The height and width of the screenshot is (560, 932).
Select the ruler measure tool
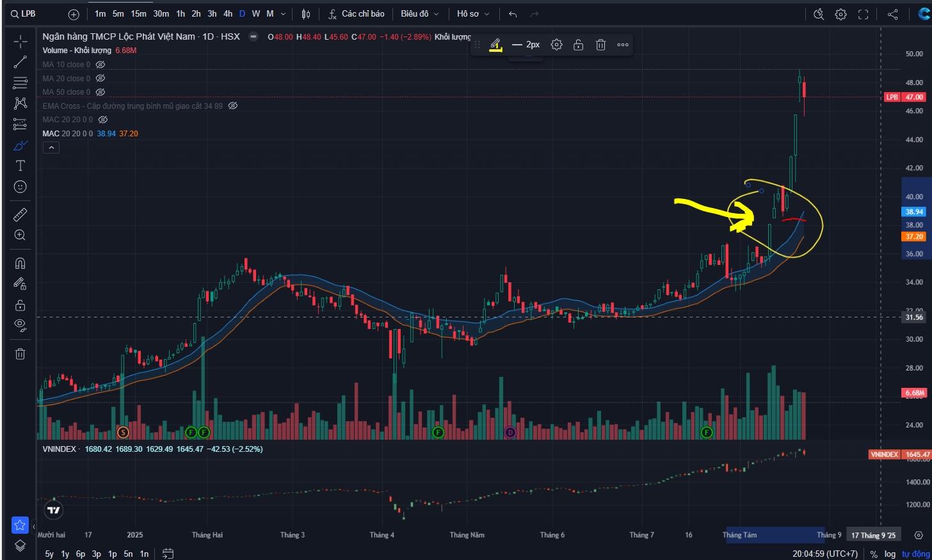pos(20,214)
